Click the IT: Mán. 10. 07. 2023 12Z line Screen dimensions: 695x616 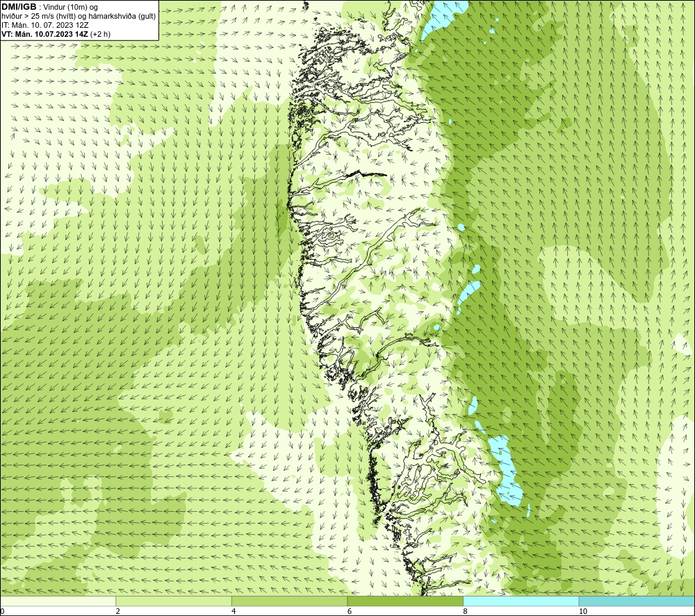[x=45, y=25]
